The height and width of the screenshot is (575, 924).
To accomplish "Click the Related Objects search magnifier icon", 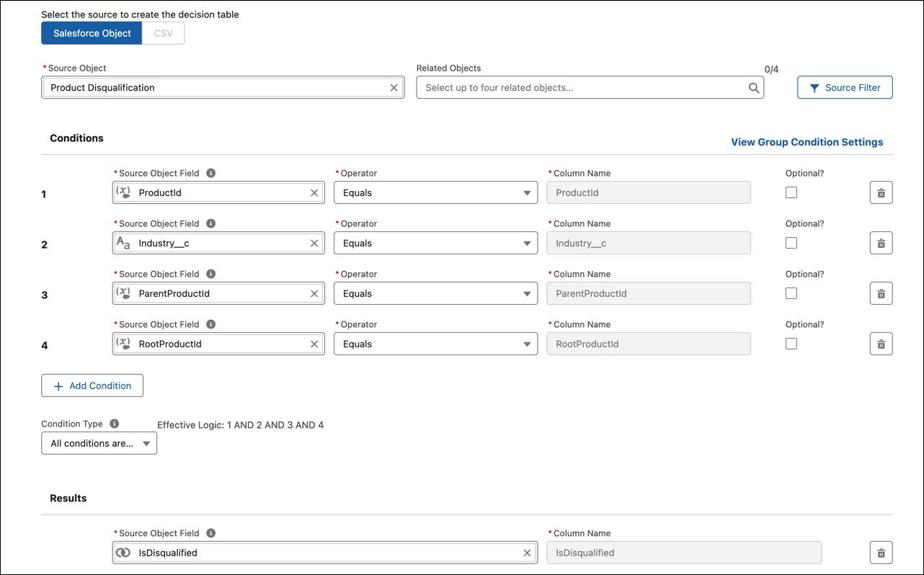I will [x=753, y=88].
